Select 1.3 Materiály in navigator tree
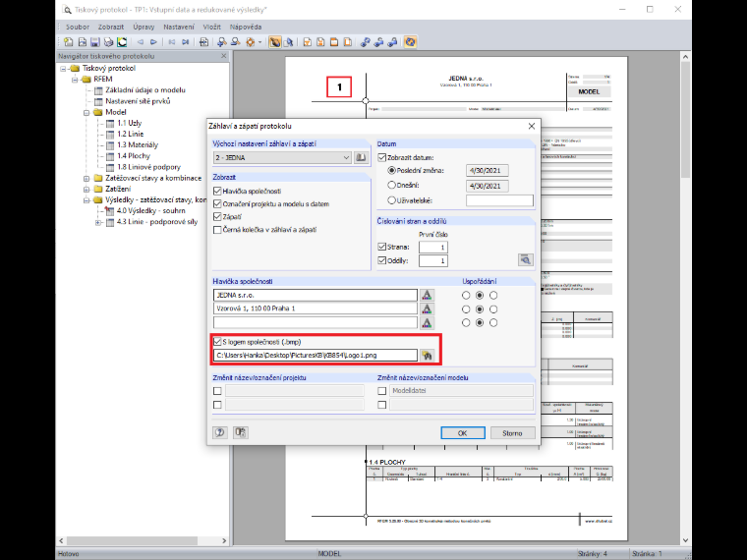 coord(138,145)
